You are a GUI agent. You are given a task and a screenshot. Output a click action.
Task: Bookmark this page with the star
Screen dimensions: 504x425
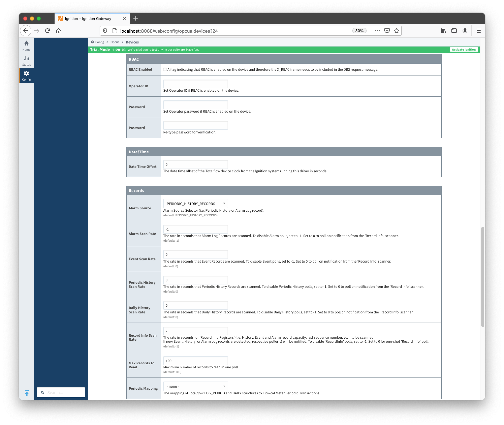point(397,31)
